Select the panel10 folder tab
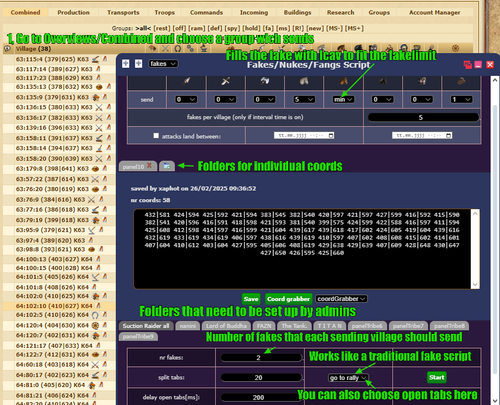This screenshot has height=405, width=500. (133, 166)
